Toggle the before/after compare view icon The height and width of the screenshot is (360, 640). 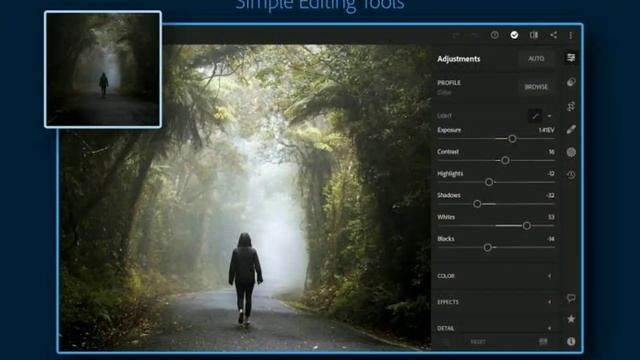534,35
